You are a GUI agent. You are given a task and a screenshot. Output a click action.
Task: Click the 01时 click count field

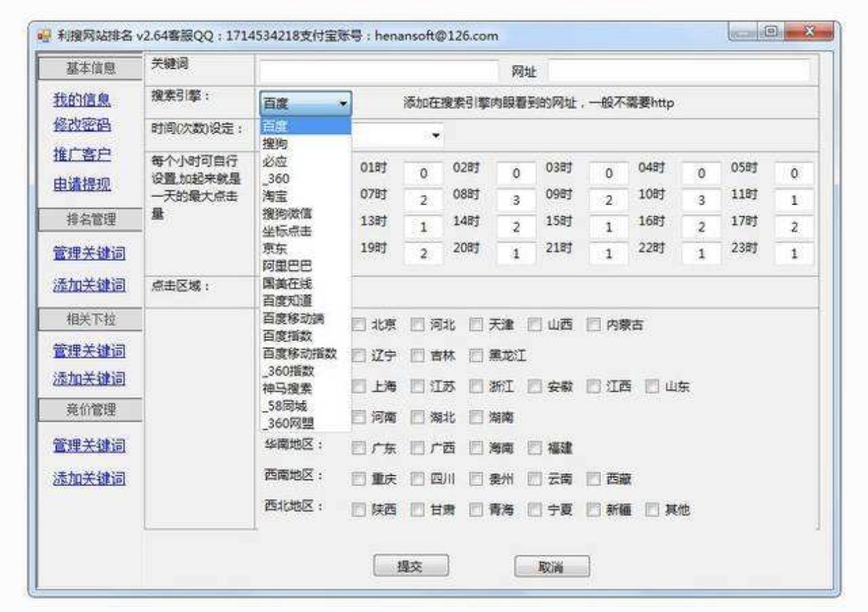click(x=423, y=173)
